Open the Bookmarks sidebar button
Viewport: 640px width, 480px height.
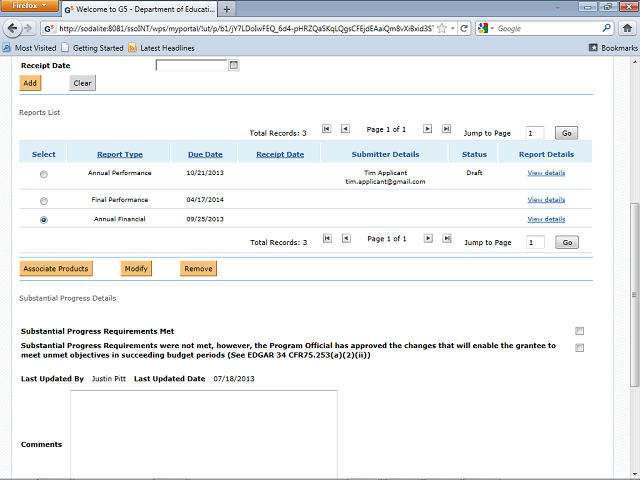click(x=613, y=48)
